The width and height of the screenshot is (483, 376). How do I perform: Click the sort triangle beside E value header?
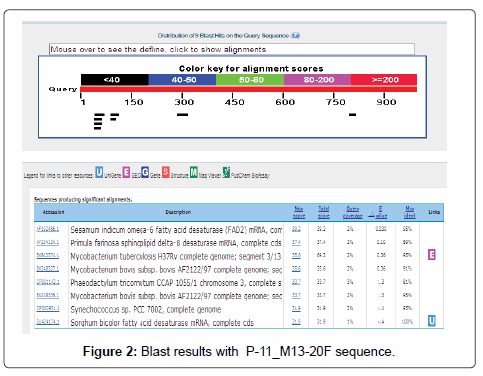click(371, 213)
